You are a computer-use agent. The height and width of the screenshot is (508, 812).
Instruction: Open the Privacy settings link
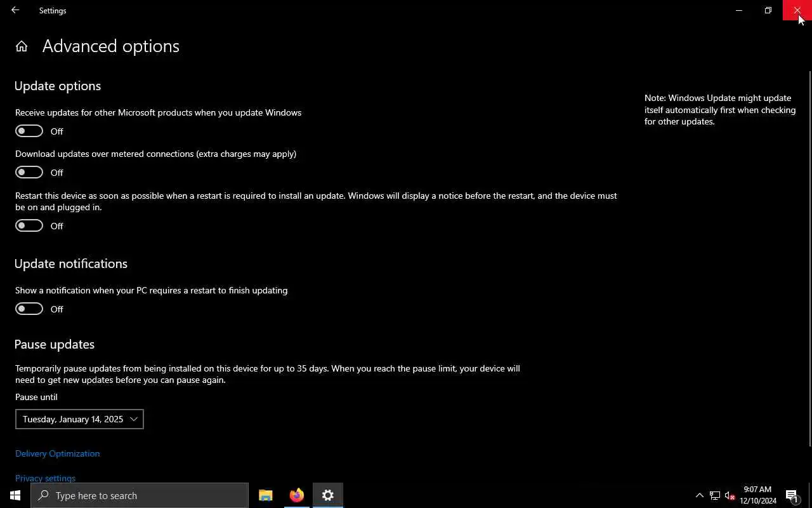coord(45,478)
